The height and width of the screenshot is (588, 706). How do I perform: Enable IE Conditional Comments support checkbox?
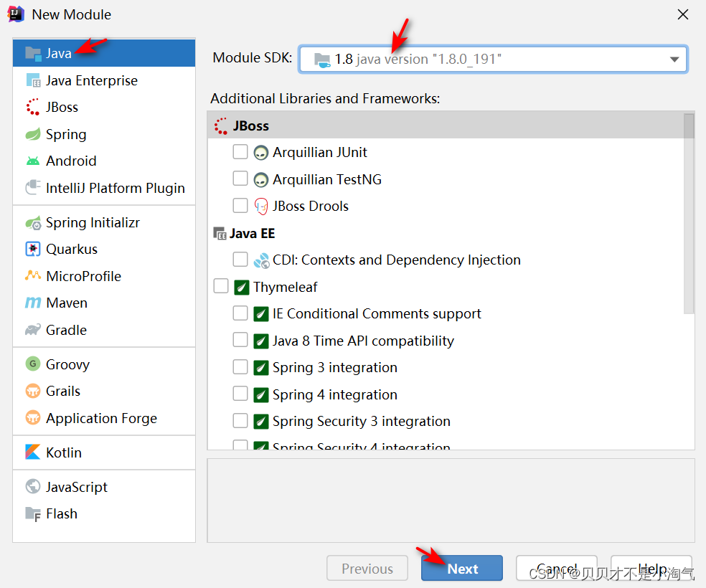240,313
